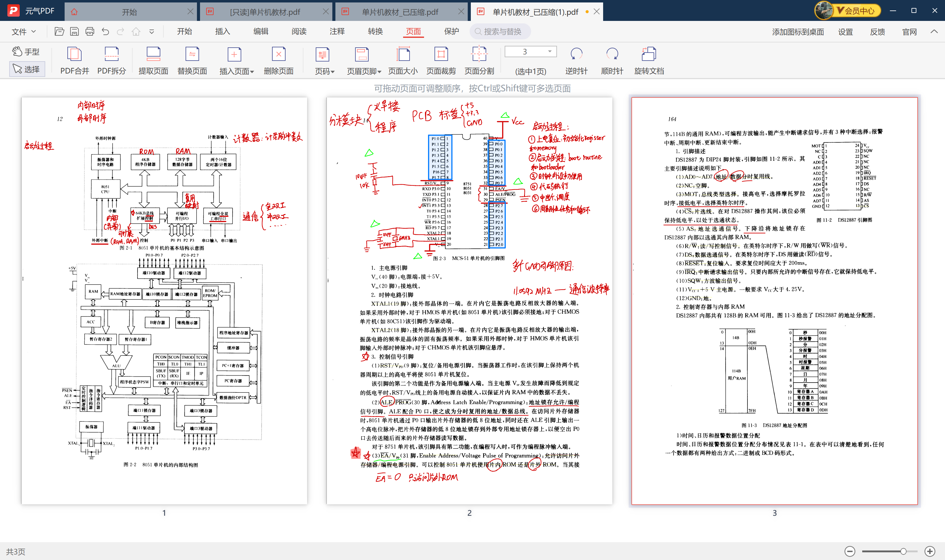The height and width of the screenshot is (560, 945).
Task: Select page 3 thumbnail
Action: click(x=774, y=301)
